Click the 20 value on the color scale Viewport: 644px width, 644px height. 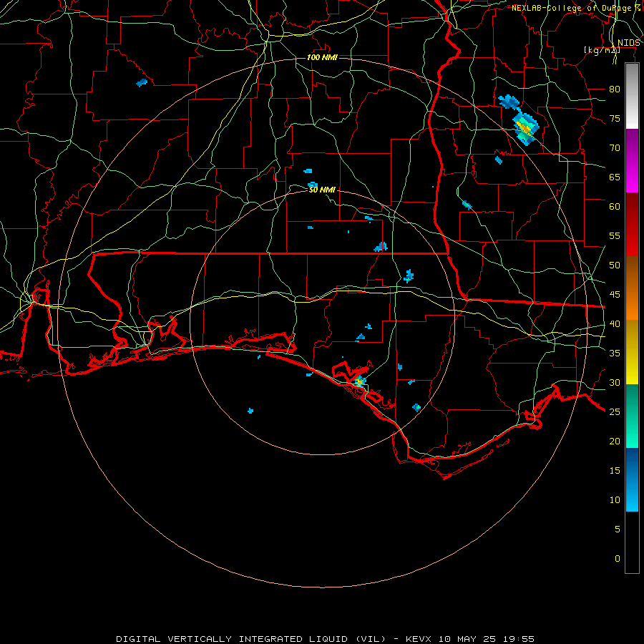[x=615, y=441]
